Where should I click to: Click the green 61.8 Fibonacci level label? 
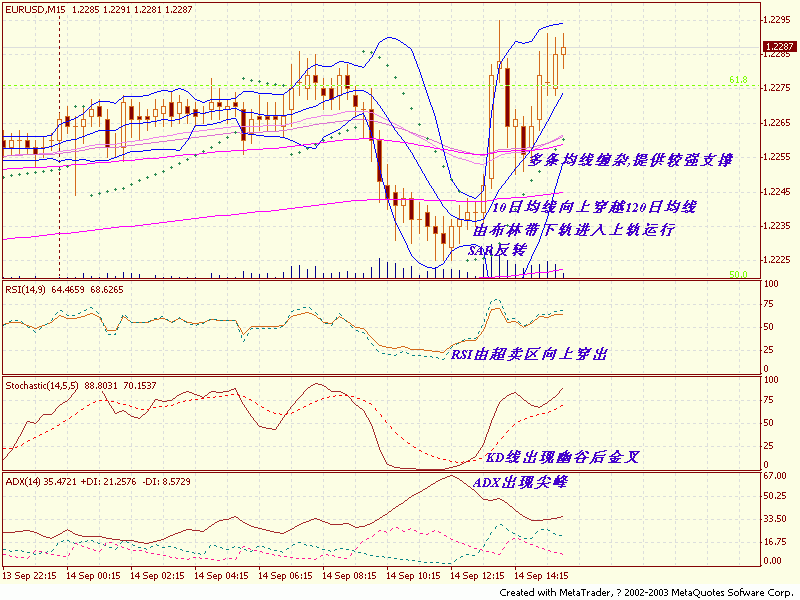738,80
